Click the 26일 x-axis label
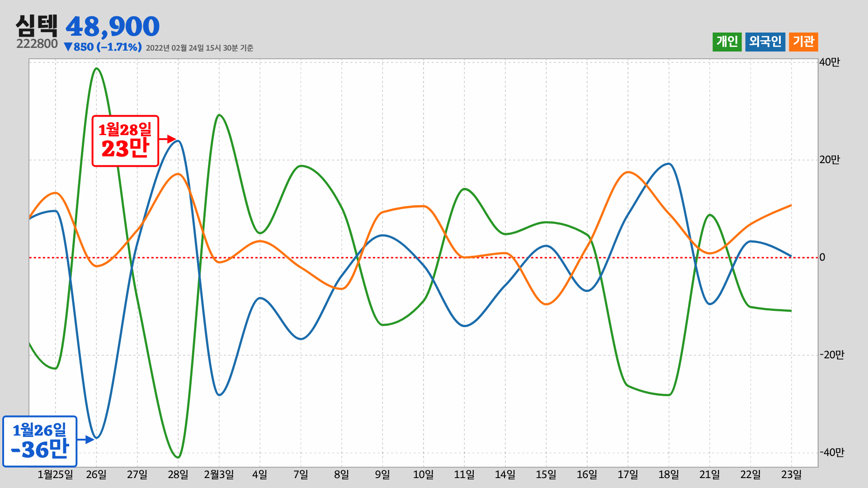 pos(96,475)
